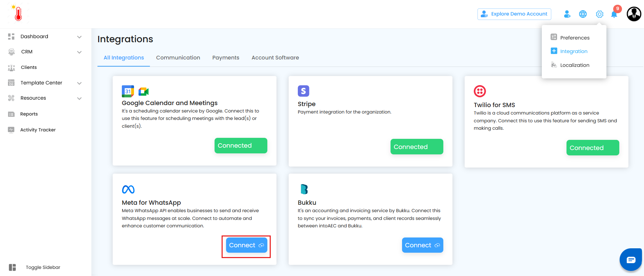This screenshot has height=276, width=644.
Task: Click the Toggle Sidebar icon
Action: point(13,267)
